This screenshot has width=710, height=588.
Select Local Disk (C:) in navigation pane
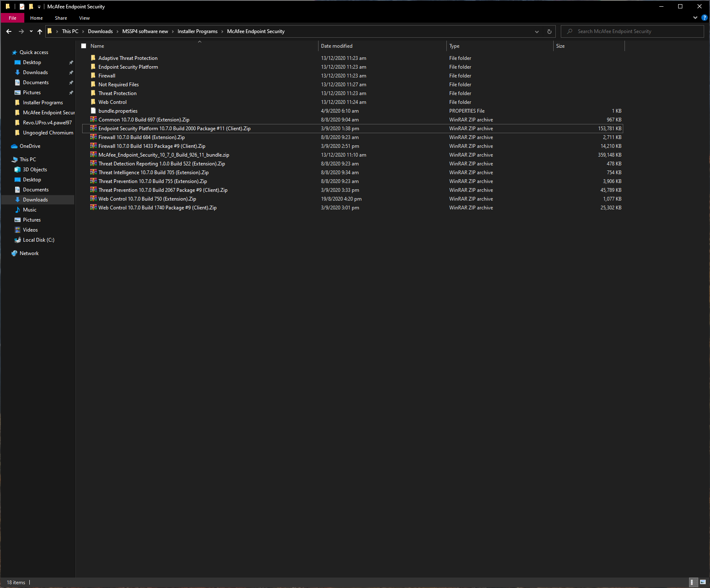(39, 240)
